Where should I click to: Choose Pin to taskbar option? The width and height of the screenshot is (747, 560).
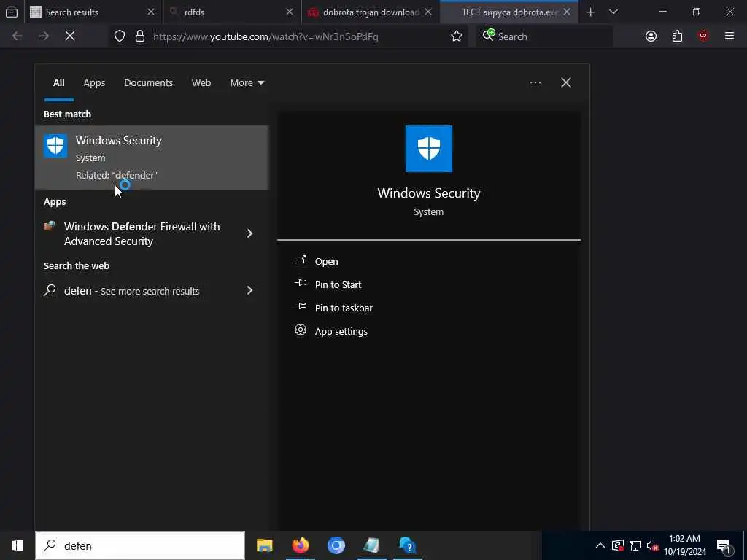(344, 308)
